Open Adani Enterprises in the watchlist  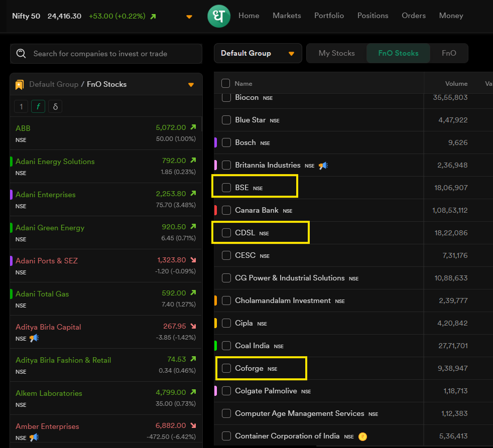(46, 195)
